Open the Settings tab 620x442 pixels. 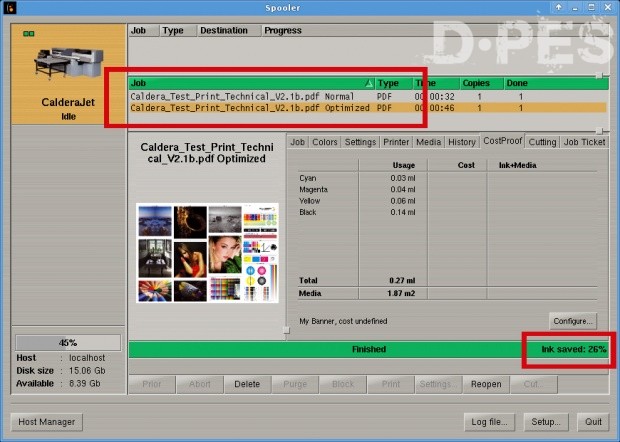coord(360,142)
